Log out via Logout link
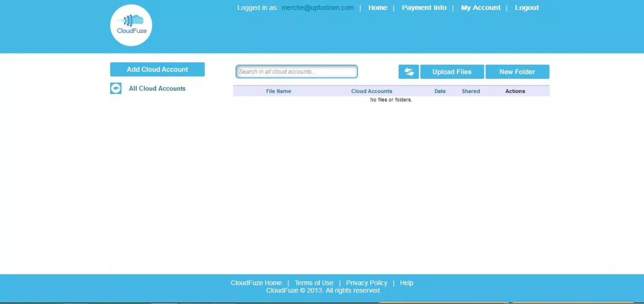Image resolution: width=644 pixels, height=304 pixels. 527,8
